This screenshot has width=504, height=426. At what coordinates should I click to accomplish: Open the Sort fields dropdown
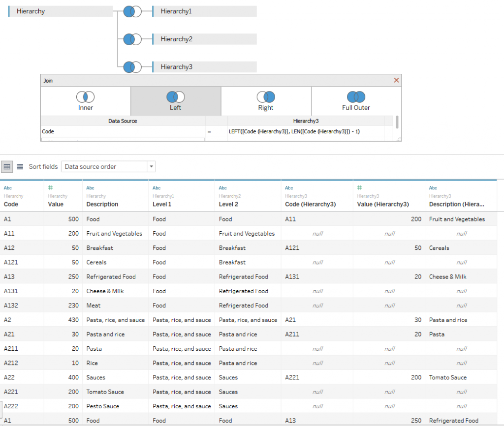108,166
